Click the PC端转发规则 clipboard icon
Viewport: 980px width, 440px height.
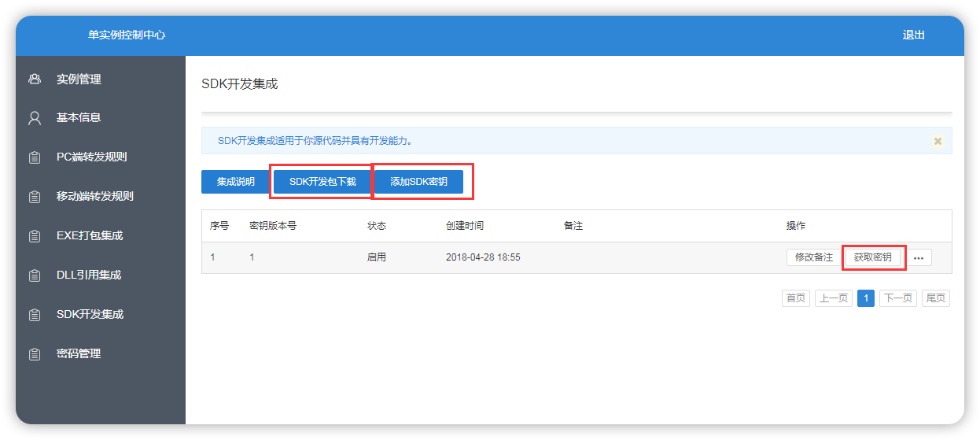coord(35,157)
